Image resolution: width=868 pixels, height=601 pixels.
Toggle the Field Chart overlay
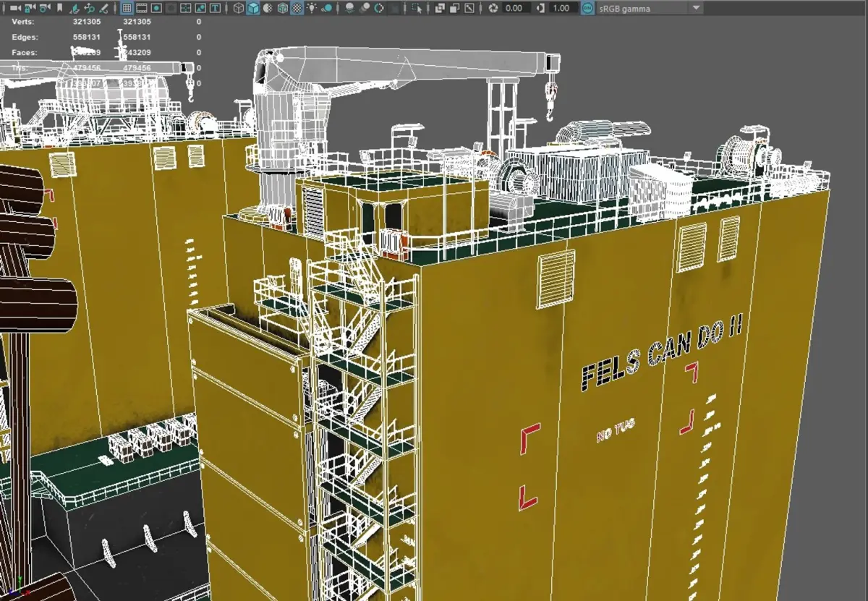click(185, 8)
